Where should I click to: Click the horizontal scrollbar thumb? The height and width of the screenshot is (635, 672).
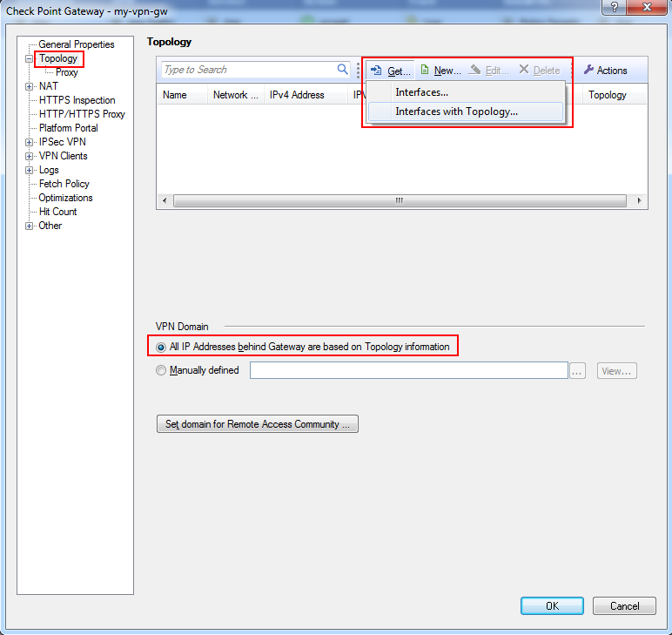pyautogui.click(x=400, y=200)
